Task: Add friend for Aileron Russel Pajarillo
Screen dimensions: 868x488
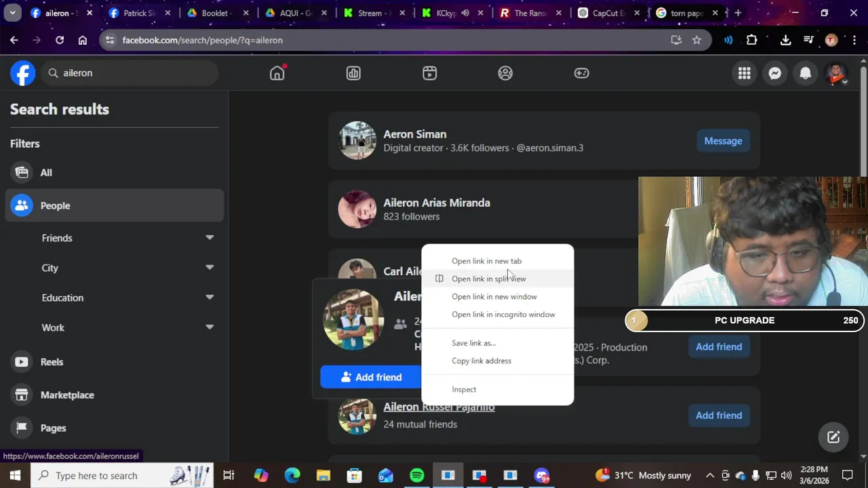Action: coord(719,415)
